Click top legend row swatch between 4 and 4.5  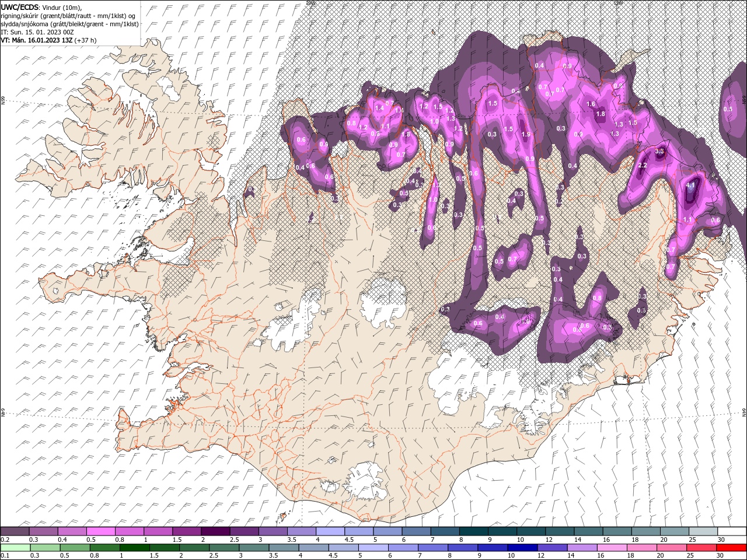tap(331, 531)
